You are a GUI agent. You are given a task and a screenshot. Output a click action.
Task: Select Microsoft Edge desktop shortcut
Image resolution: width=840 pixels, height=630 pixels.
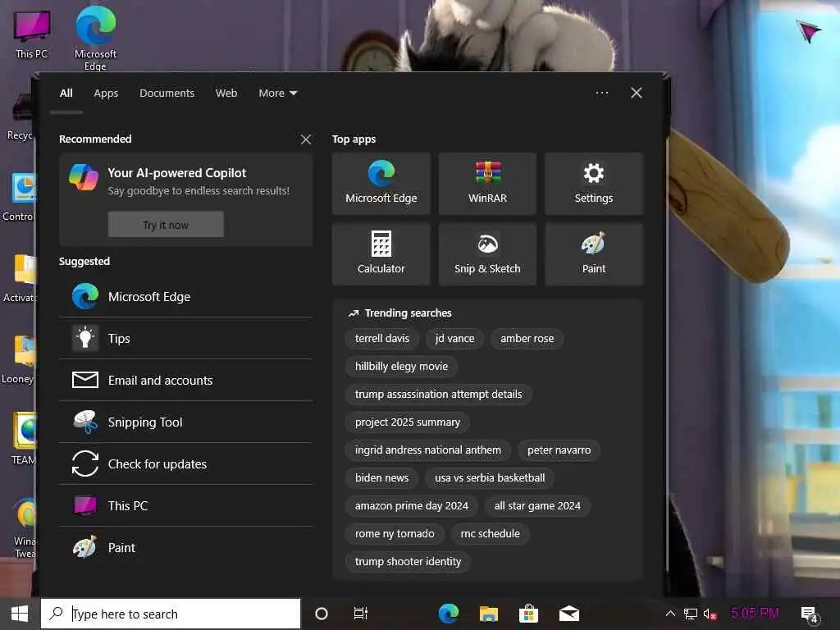click(x=95, y=39)
